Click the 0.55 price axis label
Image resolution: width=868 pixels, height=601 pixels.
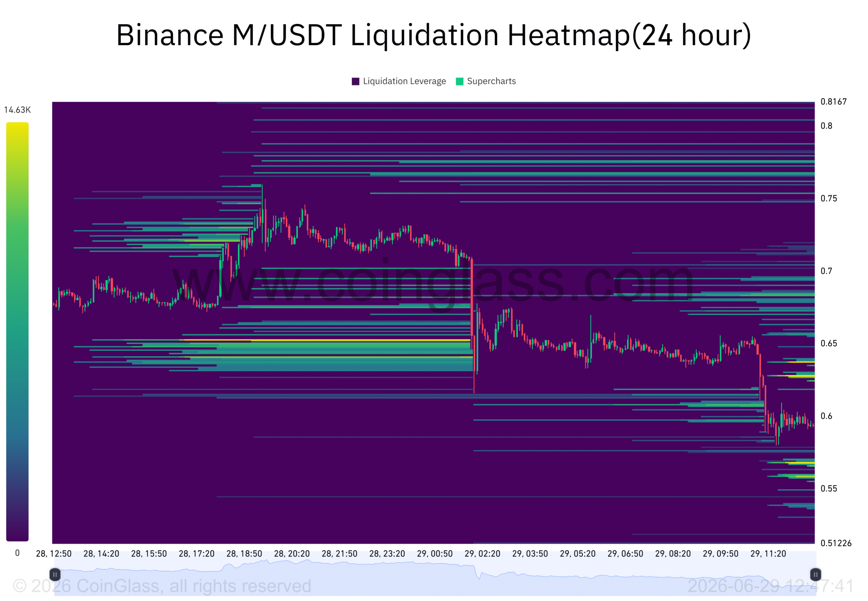pos(828,488)
